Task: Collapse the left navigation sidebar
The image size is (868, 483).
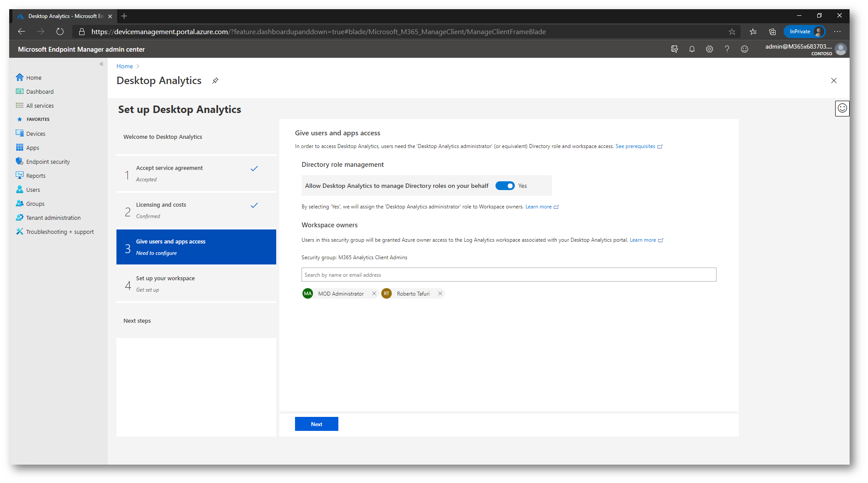Action: tap(102, 64)
